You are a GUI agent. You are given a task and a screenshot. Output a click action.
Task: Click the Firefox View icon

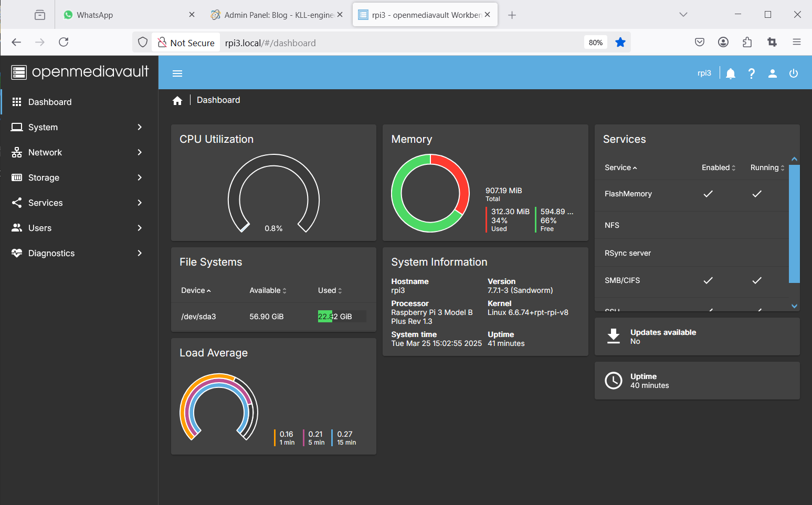(40, 15)
